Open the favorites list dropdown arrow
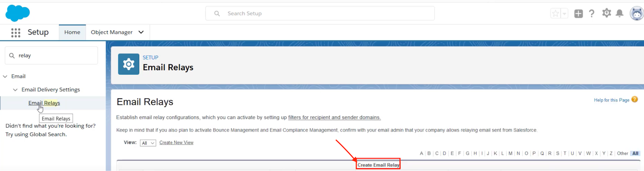Image resolution: width=644 pixels, height=171 pixels. 564,14
